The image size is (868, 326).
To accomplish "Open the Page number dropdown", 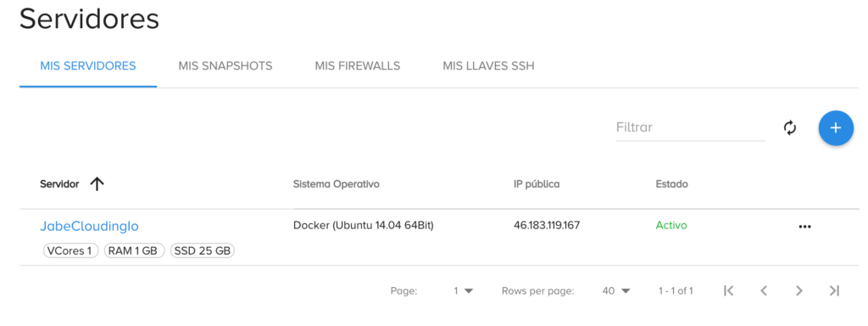I will 464,290.
